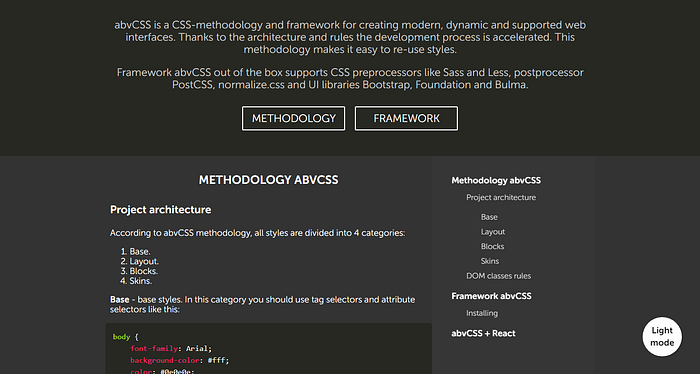The width and height of the screenshot is (700, 374).
Task: Click the Project architecture heading in article
Action: pos(160,210)
